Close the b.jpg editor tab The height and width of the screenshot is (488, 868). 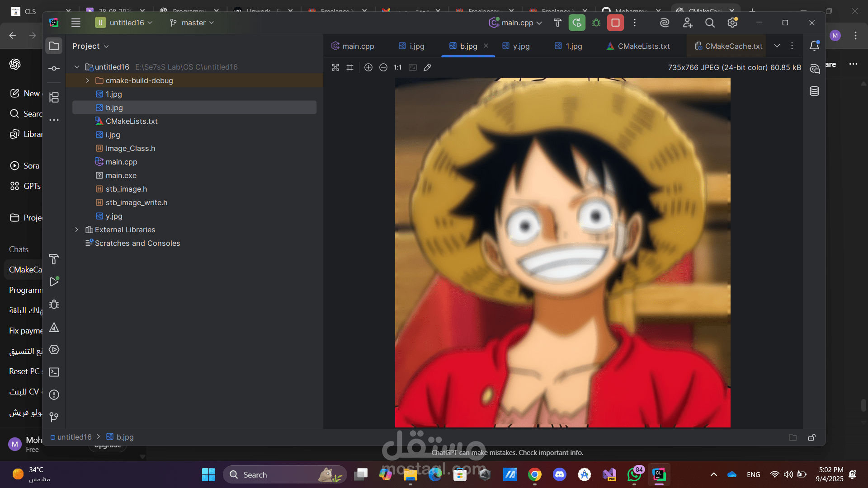(486, 46)
